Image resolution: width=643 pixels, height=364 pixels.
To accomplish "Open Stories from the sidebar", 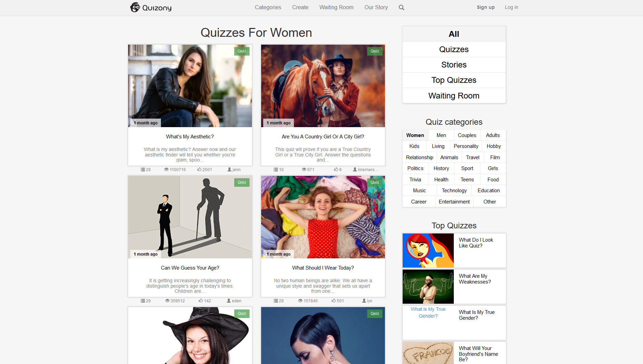I will pyautogui.click(x=454, y=64).
